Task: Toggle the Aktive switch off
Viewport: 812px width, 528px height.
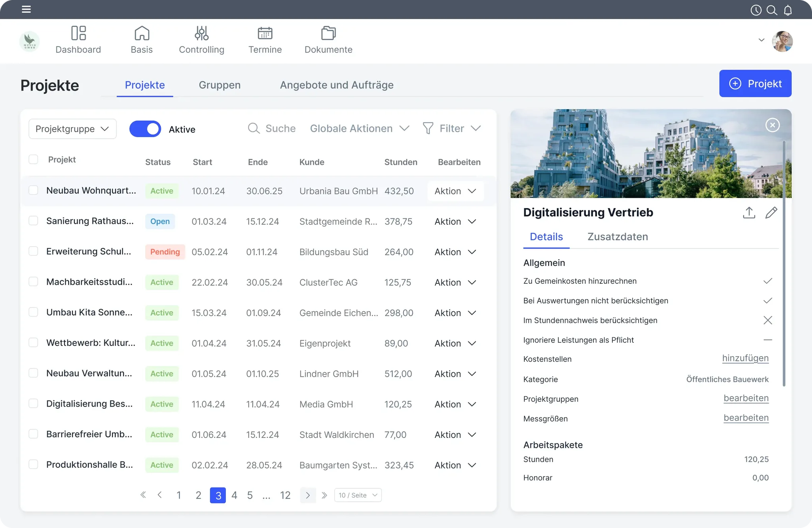Action: click(x=145, y=129)
